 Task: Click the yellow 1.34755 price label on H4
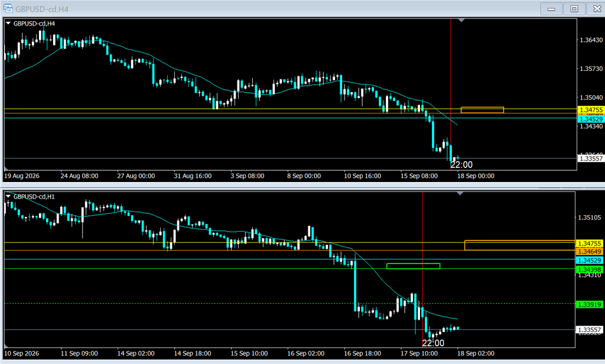click(x=591, y=110)
